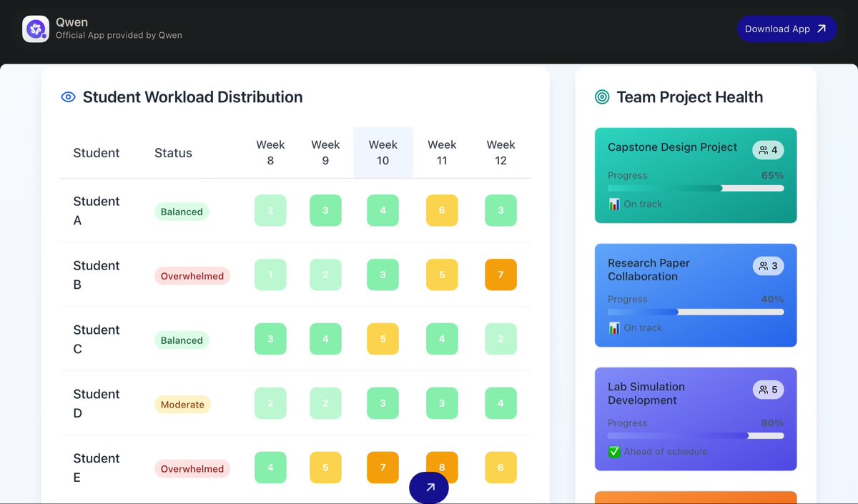This screenshot has height=504, width=858.
Task: Click 'Official App provided by Qwen' text
Action: (119, 36)
